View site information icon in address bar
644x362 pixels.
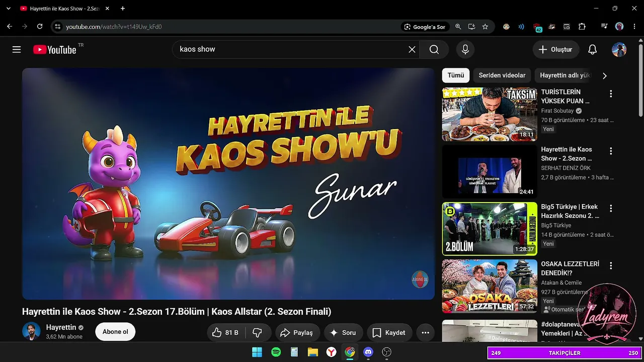point(57,27)
